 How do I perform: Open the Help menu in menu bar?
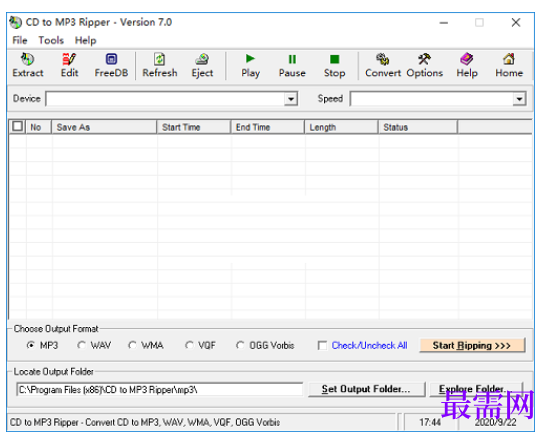[x=85, y=40]
